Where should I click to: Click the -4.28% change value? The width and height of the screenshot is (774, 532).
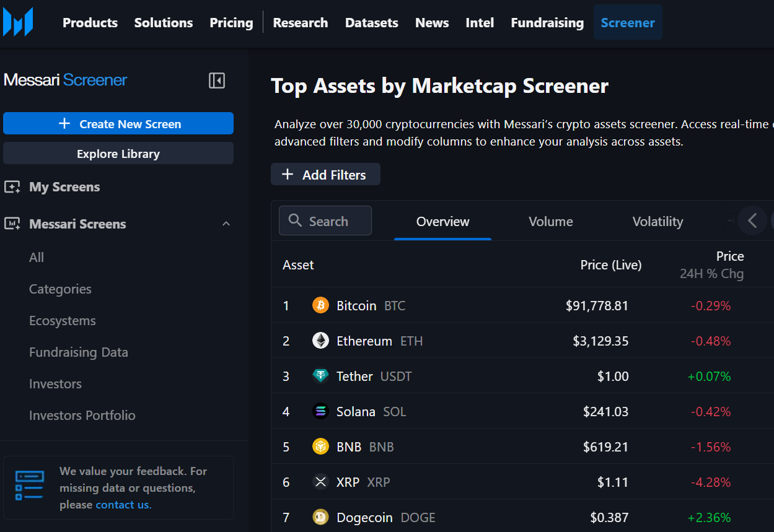click(x=710, y=482)
